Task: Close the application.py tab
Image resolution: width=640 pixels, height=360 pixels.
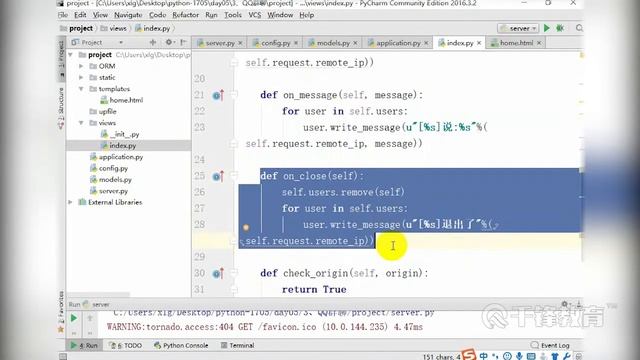Action: pos(426,43)
